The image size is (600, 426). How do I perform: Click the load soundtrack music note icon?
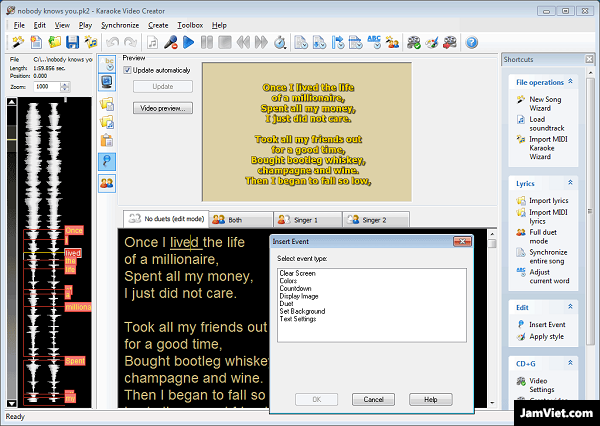[152, 42]
